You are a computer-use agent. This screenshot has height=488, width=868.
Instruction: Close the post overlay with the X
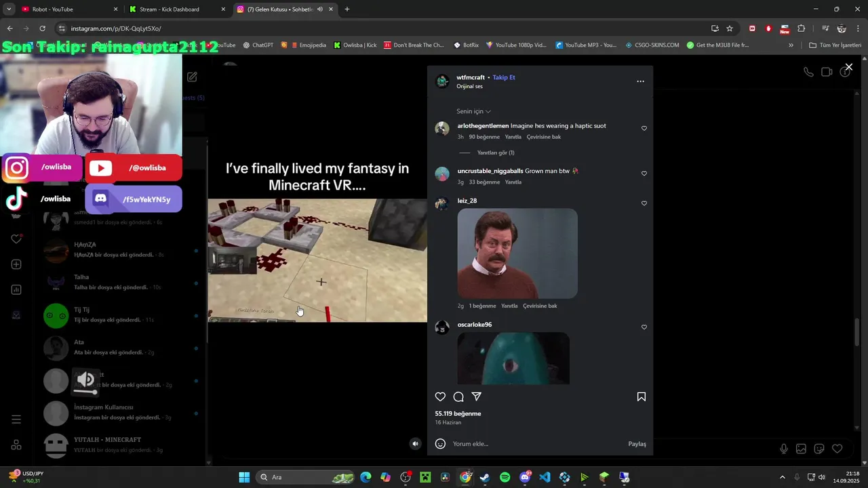pyautogui.click(x=848, y=67)
